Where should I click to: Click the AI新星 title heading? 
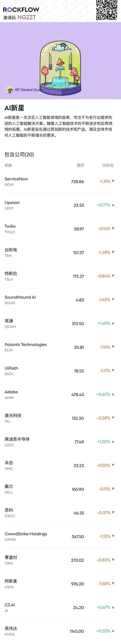[x=12, y=107]
